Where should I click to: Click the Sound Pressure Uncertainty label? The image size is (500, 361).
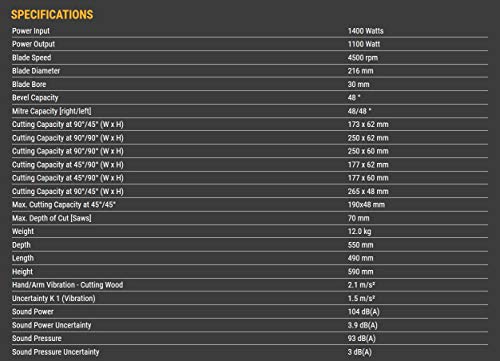56,352
